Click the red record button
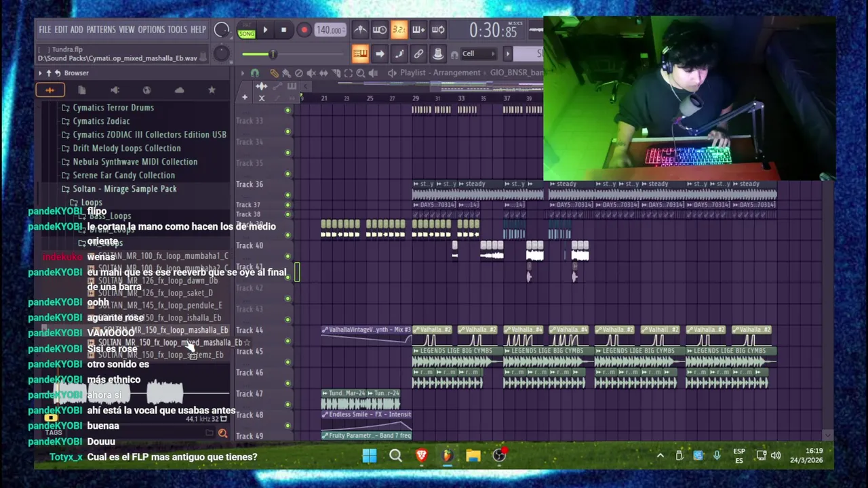Screen dimensions: 868x488 click(x=304, y=30)
